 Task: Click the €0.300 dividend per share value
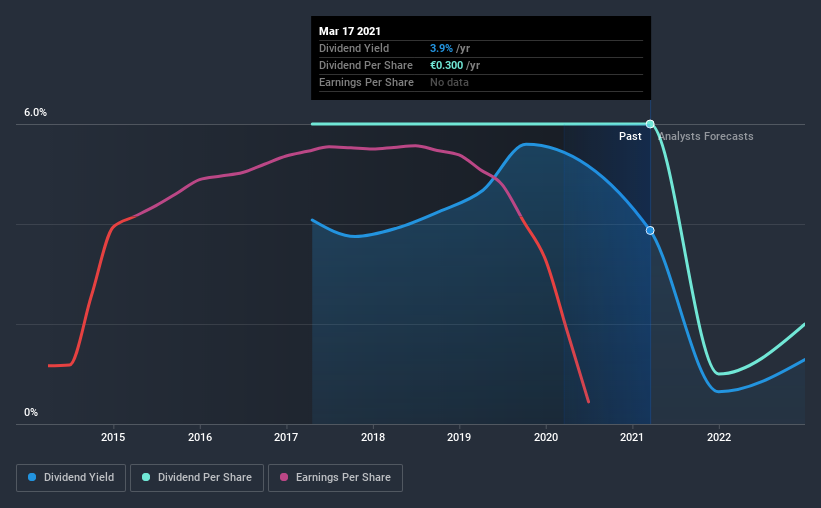tap(447, 65)
